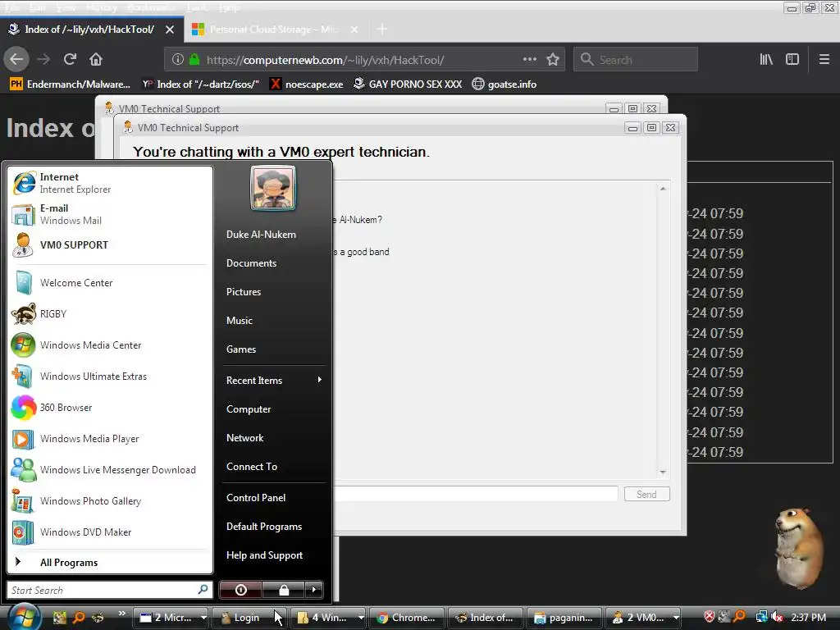The width and height of the screenshot is (840, 630).
Task: Click the Start Search field
Action: point(109,590)
